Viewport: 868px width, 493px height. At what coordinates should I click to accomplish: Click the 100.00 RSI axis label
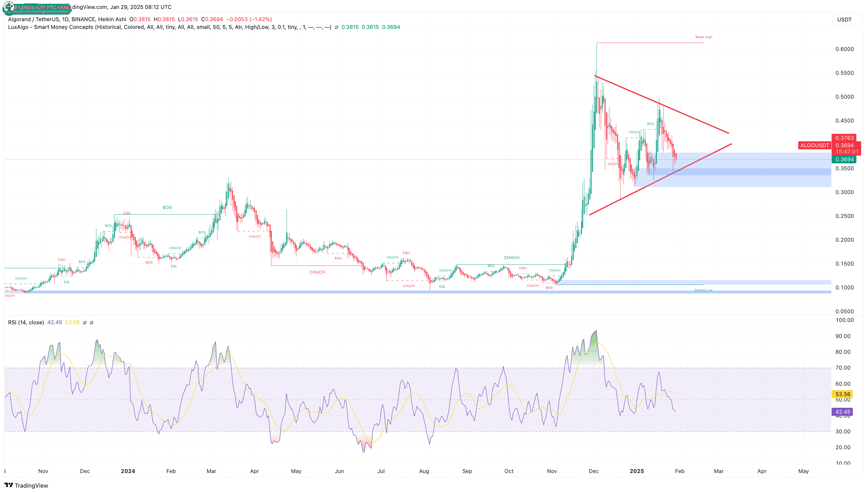click(x=844, y=320)
